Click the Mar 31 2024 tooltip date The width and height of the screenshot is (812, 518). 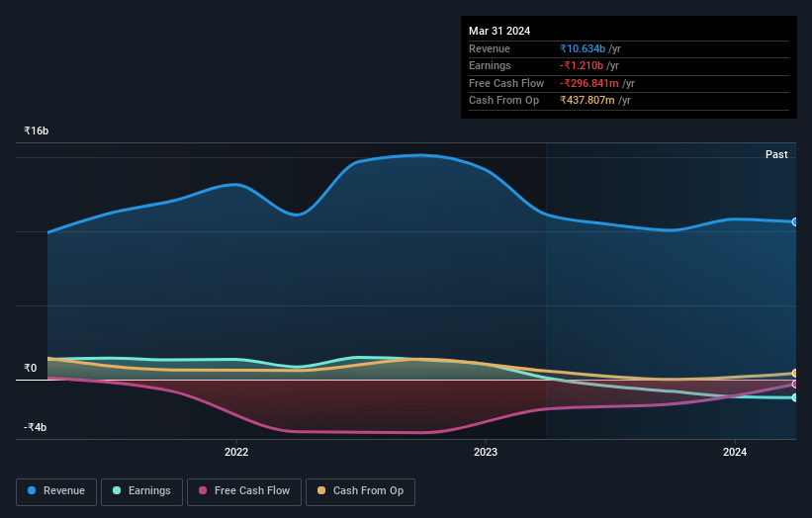[x=499, y=31]
